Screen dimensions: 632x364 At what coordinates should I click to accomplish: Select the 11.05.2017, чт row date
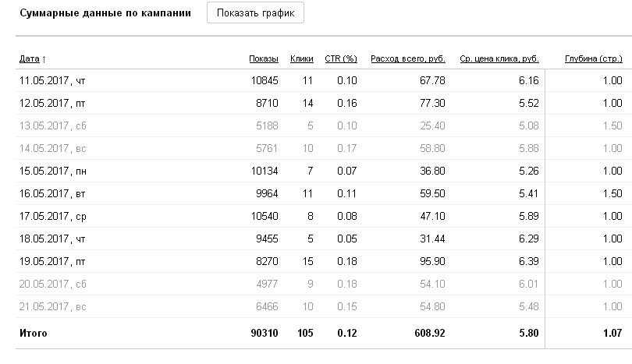point(52,80)
